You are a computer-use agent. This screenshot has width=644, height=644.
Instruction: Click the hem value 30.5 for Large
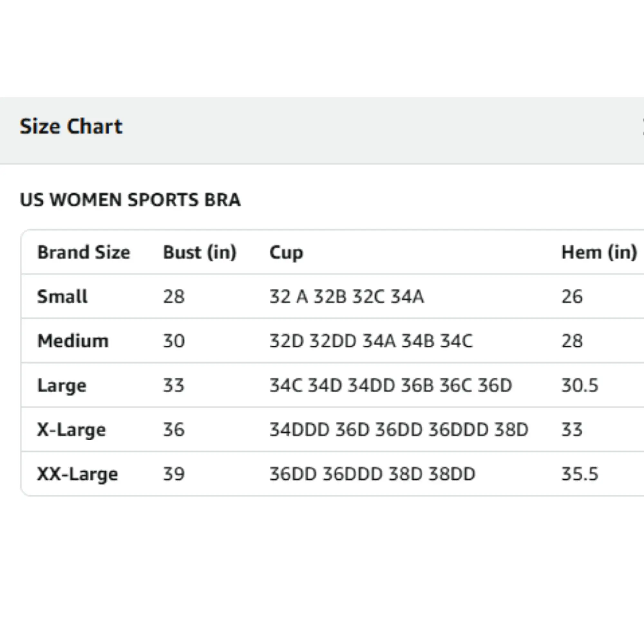click(580, 385)
